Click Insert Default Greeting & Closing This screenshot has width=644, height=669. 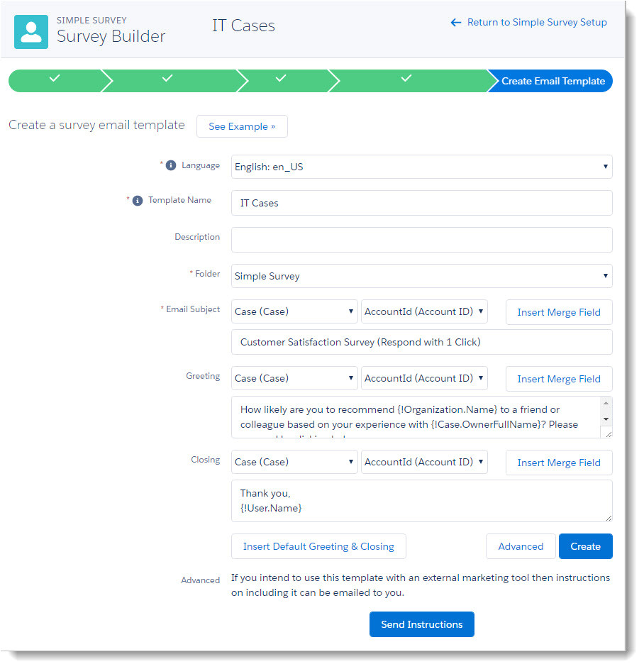318,546
